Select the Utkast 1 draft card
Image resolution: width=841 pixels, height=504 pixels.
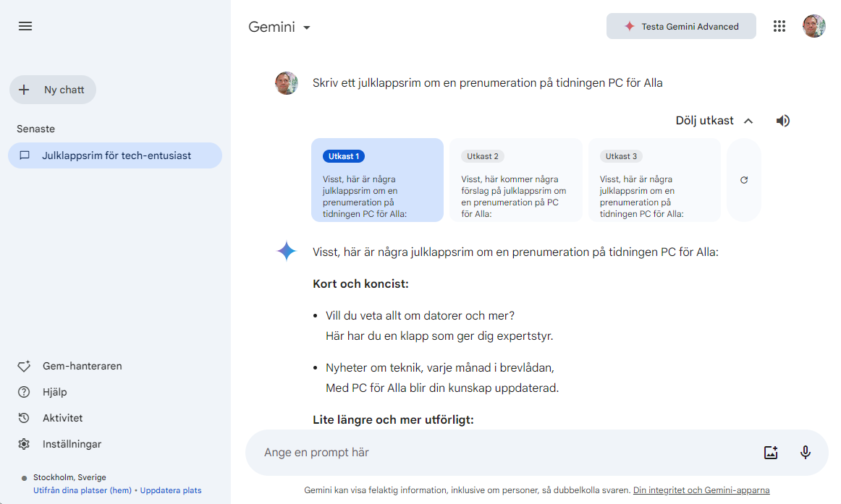(x=377, y=180)
